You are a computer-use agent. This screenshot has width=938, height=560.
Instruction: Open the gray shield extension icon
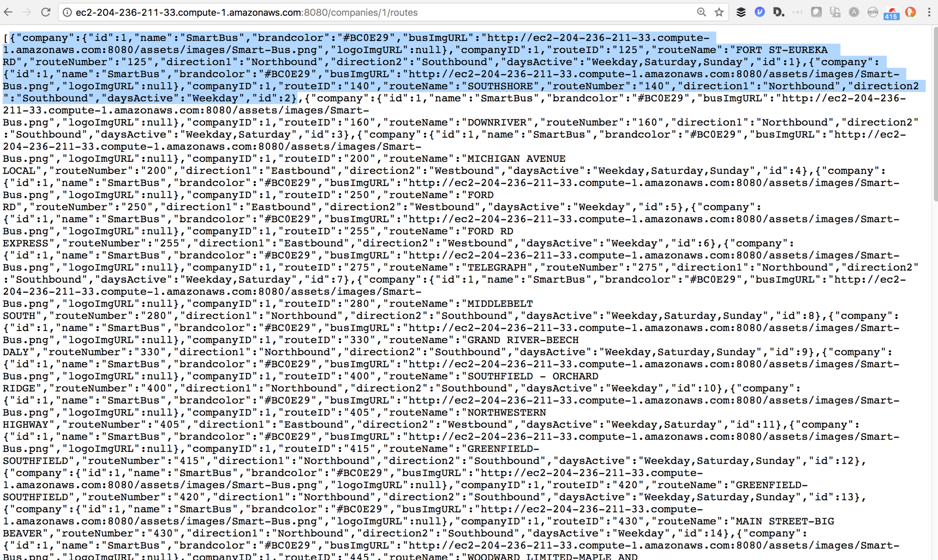tap(816, 12)
